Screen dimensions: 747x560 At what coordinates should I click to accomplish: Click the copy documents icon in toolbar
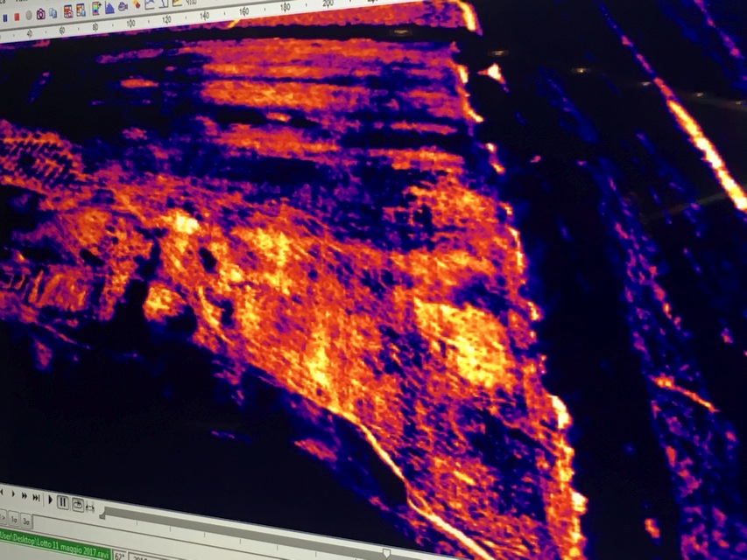coord(53,13)
